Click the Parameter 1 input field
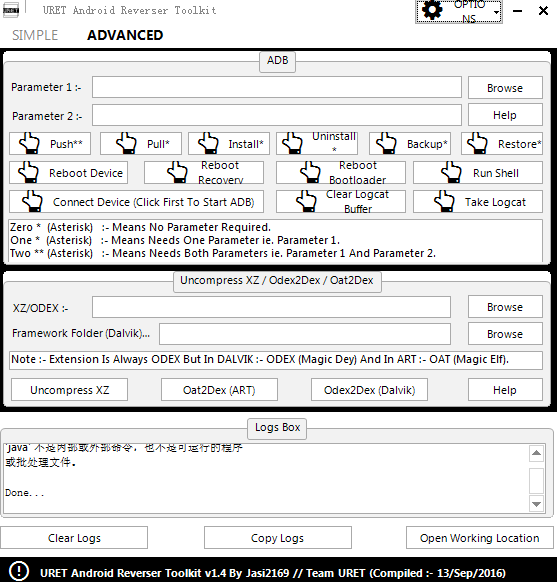The image size is (557, 582). 277,87
